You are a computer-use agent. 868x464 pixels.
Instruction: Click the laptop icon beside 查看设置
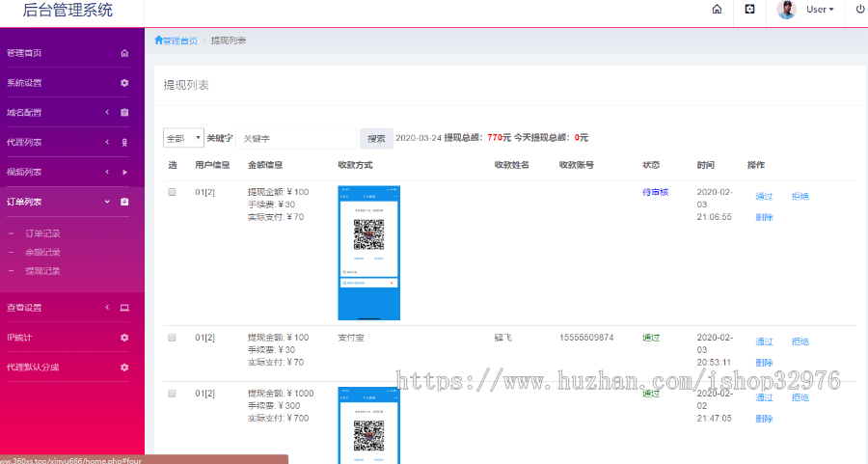(124, 308)
